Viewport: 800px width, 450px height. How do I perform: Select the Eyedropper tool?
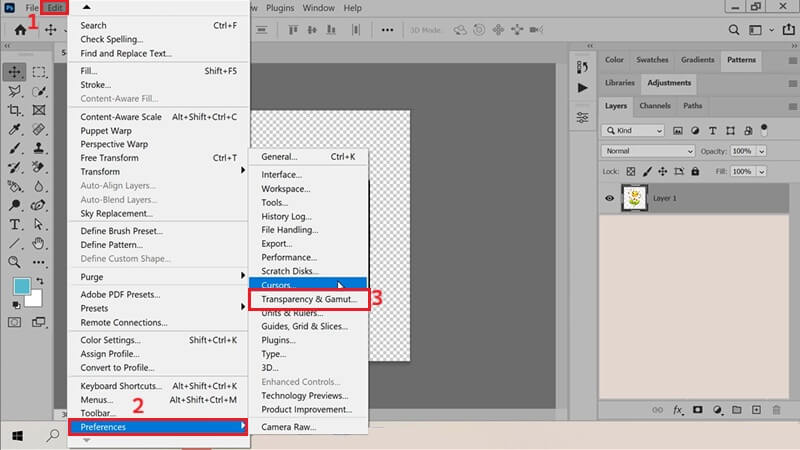tap(14, 129)
